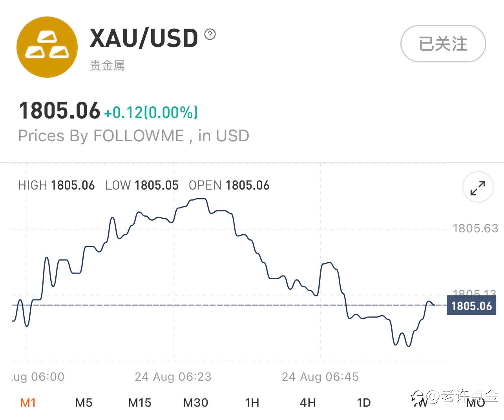
Task: Click the 1805.63 price axis label
Action: coord(475,228)
